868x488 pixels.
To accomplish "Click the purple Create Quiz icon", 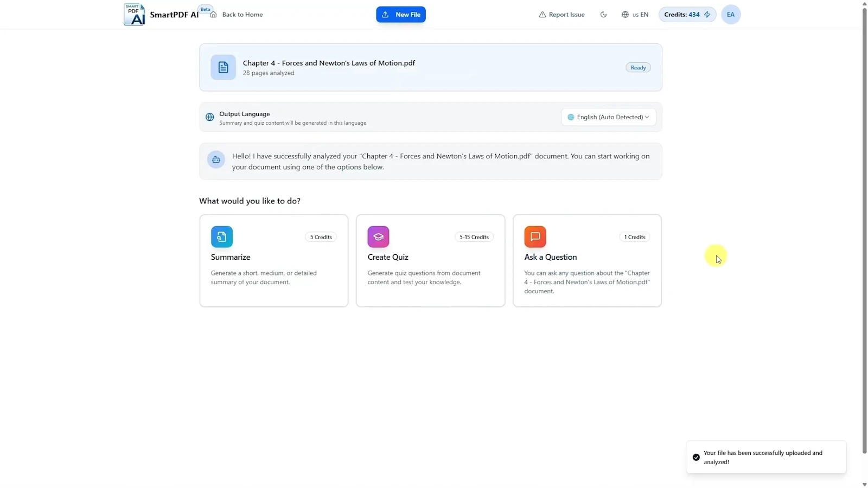I will click(378, 237).
